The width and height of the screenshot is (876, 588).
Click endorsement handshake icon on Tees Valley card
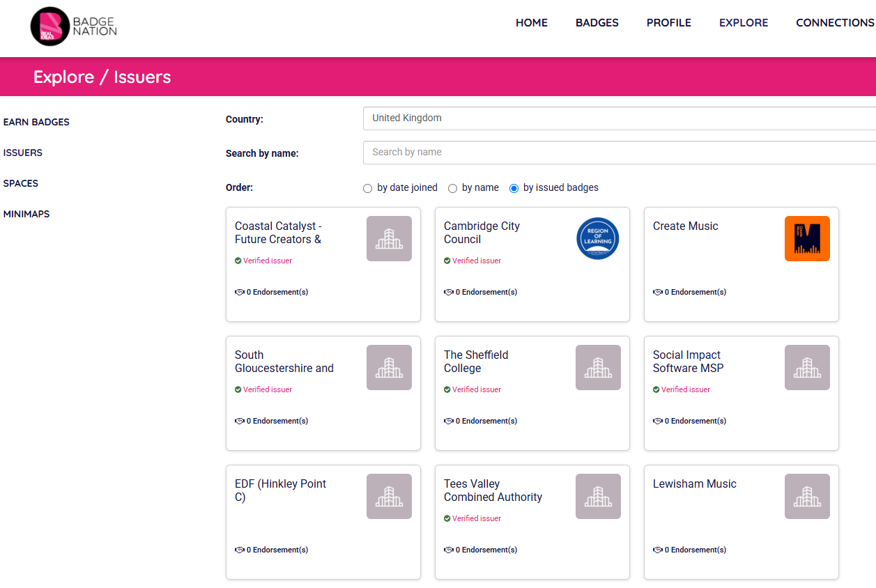(449, 550)
